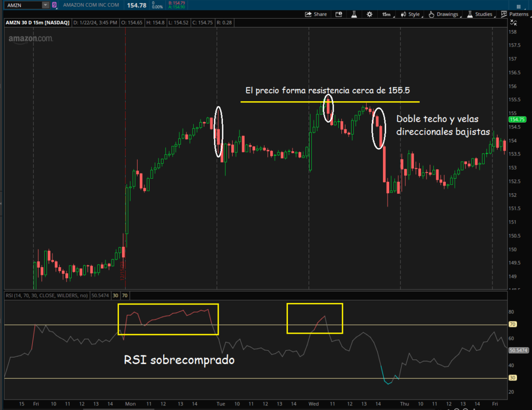
Task: Click the RSI overbought 70 header box
Action: point(125,296)
